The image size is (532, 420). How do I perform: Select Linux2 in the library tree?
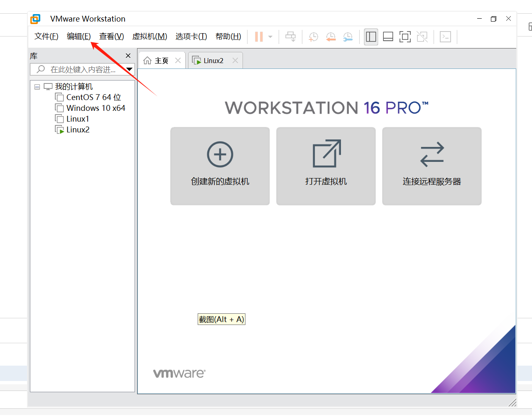[x=78, y=129]
